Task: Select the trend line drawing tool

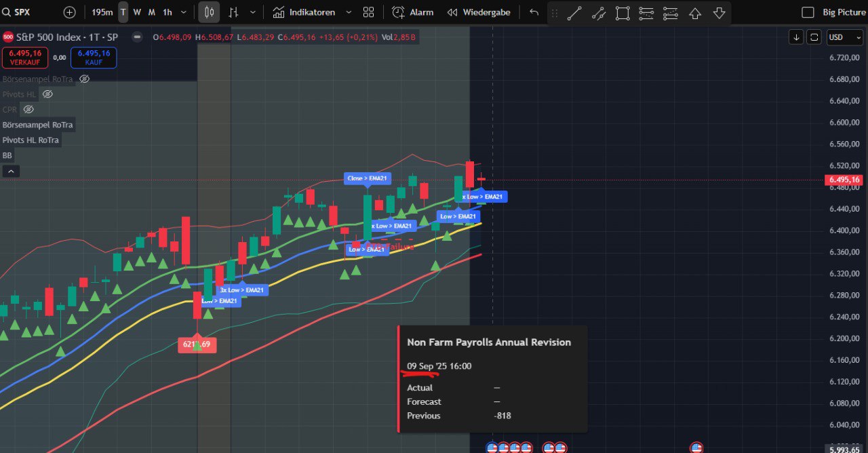Action: pyautogui.click(x=574, y=13)
